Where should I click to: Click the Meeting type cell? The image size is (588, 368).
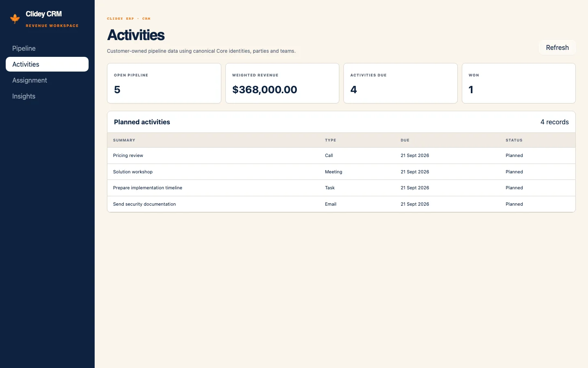click(x=334, y=172)
